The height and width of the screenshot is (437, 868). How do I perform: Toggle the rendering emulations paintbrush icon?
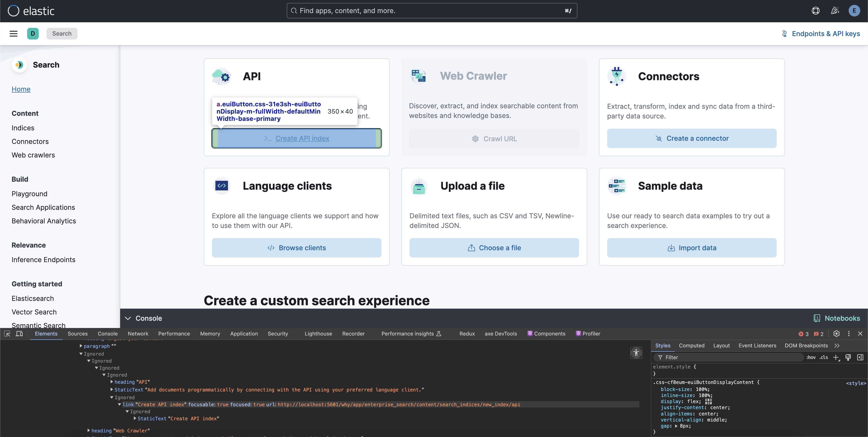(848, 357)
